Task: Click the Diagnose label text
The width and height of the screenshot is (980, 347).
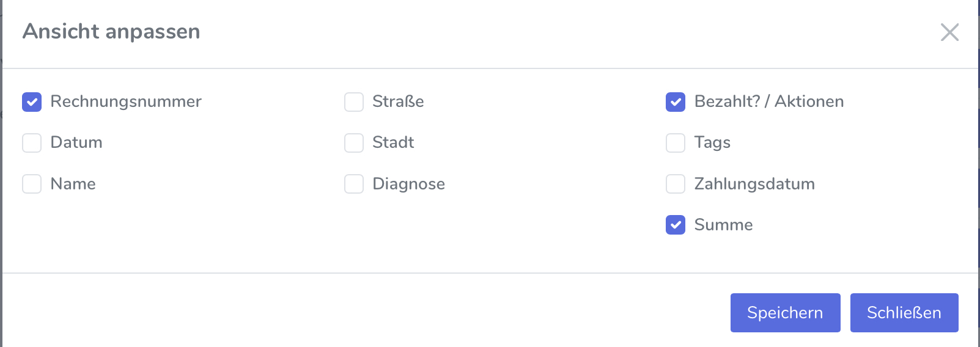Action: point(408,184)
